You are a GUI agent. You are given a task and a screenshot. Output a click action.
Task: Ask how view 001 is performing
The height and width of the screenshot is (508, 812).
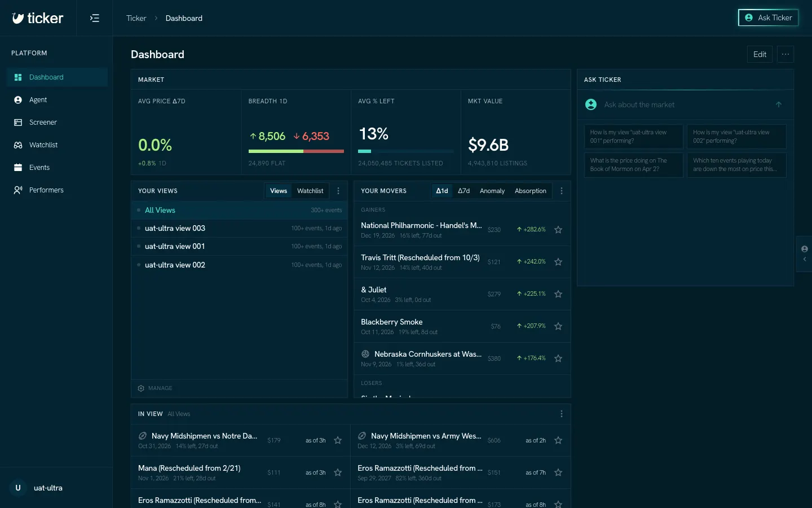pos(634,137)
